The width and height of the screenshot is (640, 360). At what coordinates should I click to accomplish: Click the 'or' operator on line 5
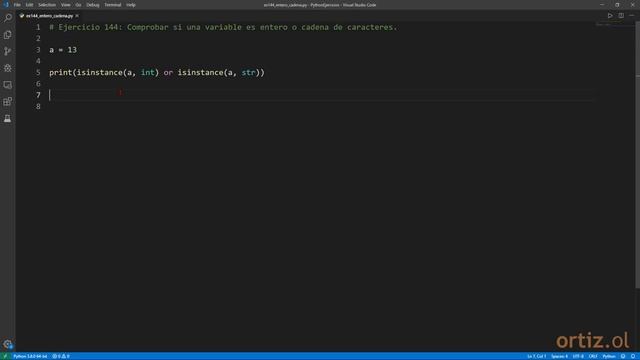[168, 73]
